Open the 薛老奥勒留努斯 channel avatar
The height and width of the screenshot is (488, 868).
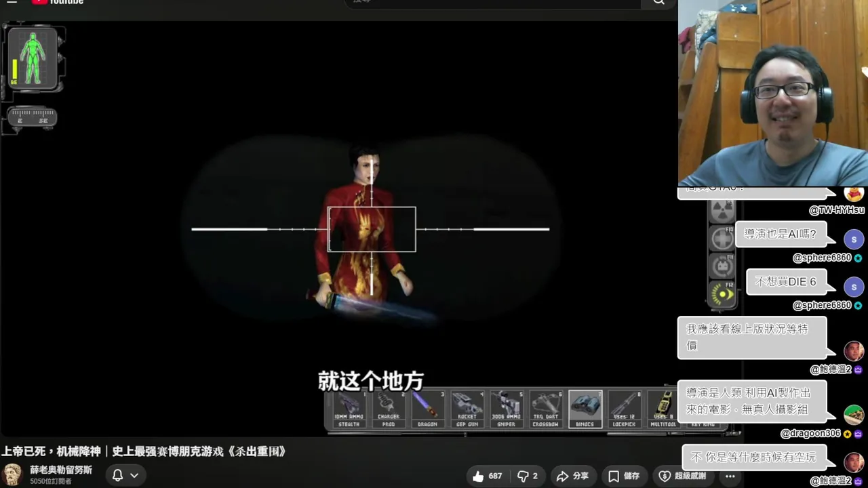(12, 474)
